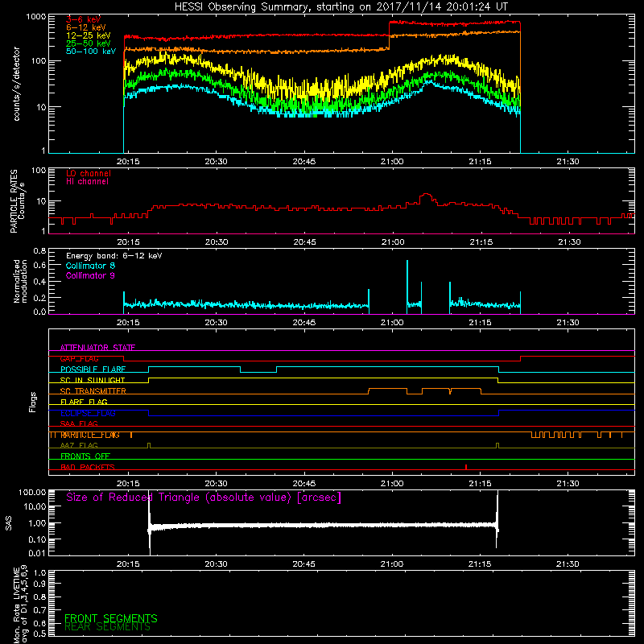
Task: Click the 21:30 tick label under the counts plot
Action: coord(568,162)
